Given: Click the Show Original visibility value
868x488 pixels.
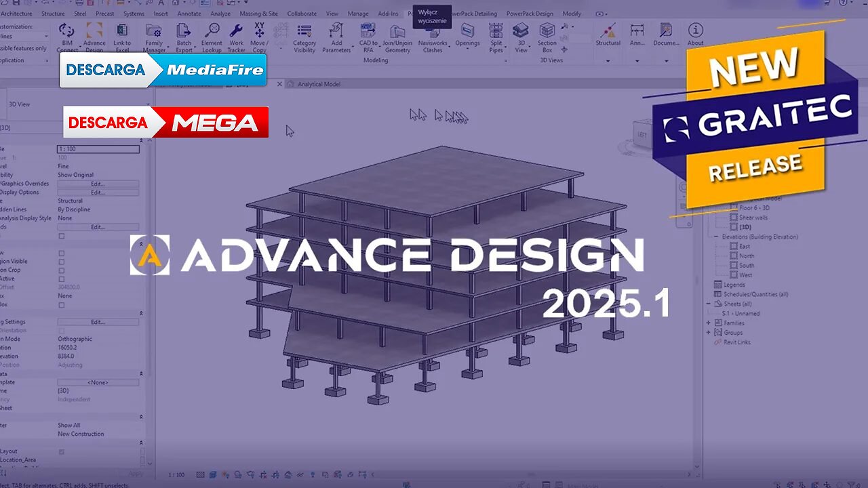Looking at the screenshot, I should point(75,175).
